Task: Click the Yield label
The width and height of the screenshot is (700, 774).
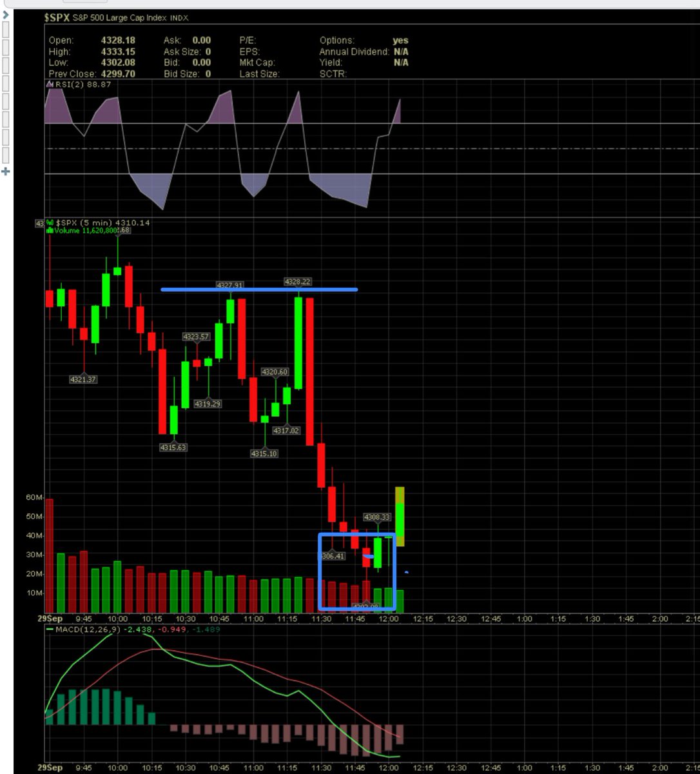Action: pyautogui.click(x=331, y=63)
